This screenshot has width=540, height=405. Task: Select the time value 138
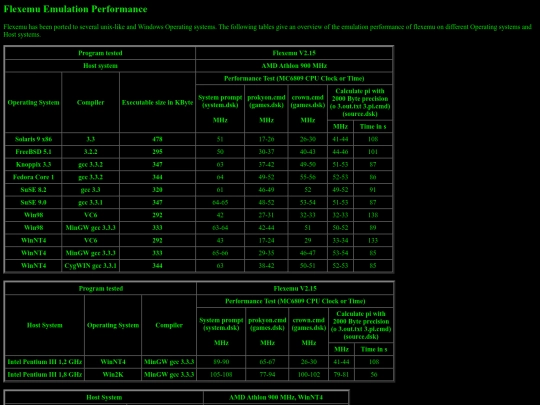tap(373, 215)
